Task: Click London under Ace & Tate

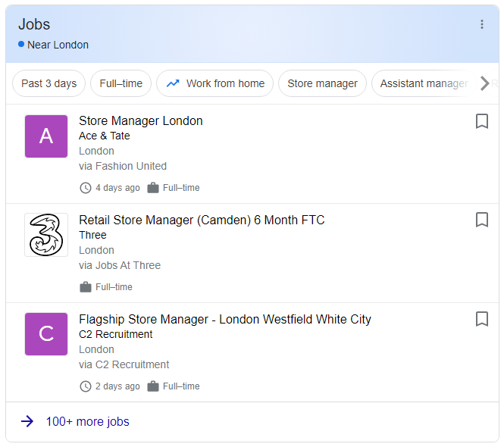Action: [x=96, y=151]
